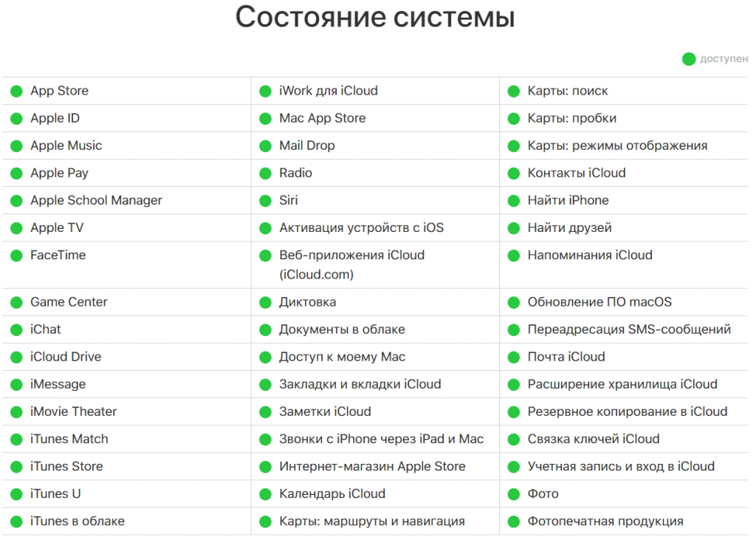756x540 pixels.
Task: Click the green status icon next to Siri
Action: 265,201
